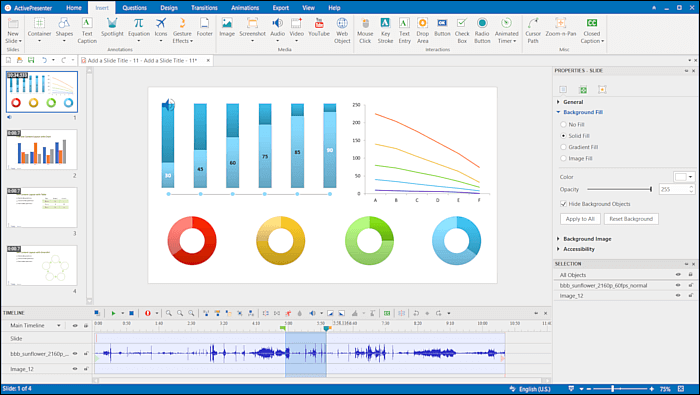Toggle Hide Background Objects checkbox
Screen dimensions: 700x395
563,204
